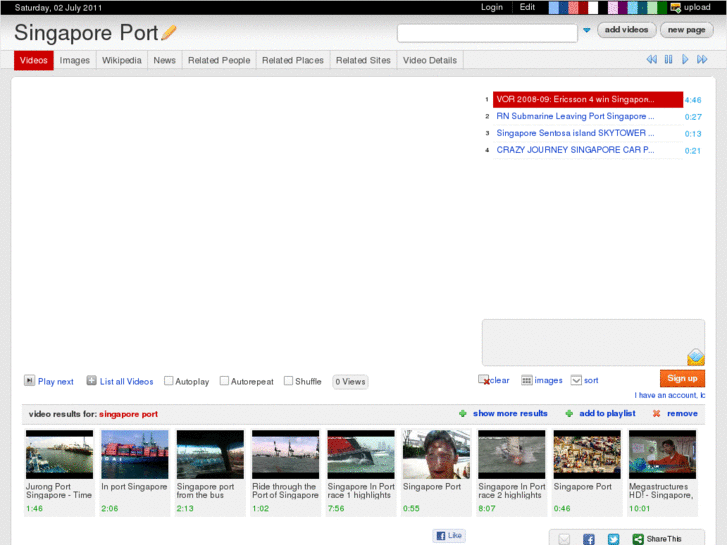The height and width of the screenshot is (545, 727).
Task: Open 'In port Singapore' video thumbnail
Action: pos(134,455)
